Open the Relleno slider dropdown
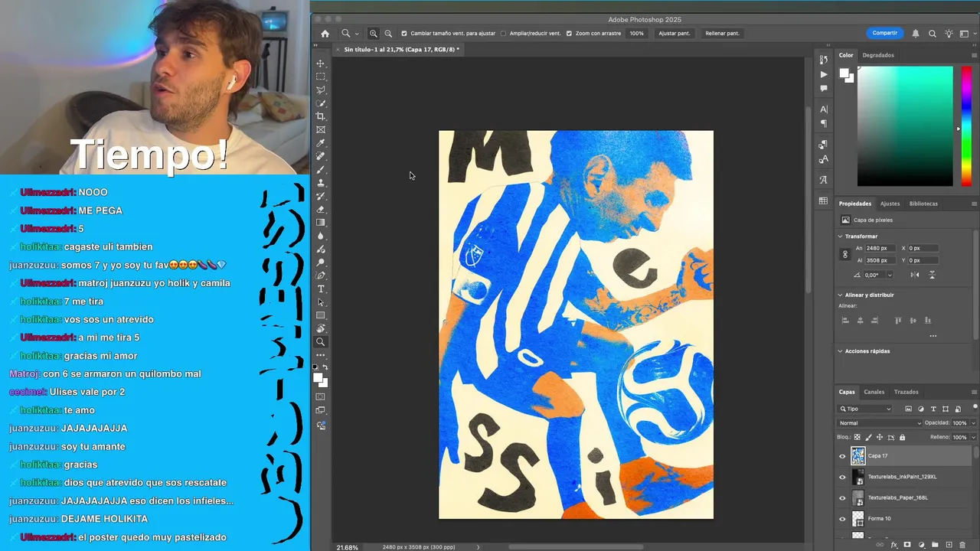This screenshot has height=551, width=980. coord(973,437)
